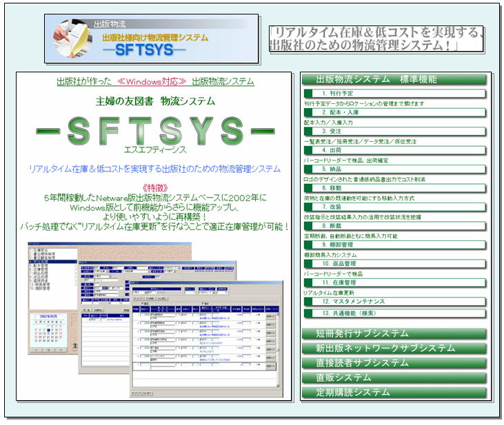Click the 改装指示と改装結果入力 description text
This screenshot has height=425, width=504.
(x=363, y=217)
